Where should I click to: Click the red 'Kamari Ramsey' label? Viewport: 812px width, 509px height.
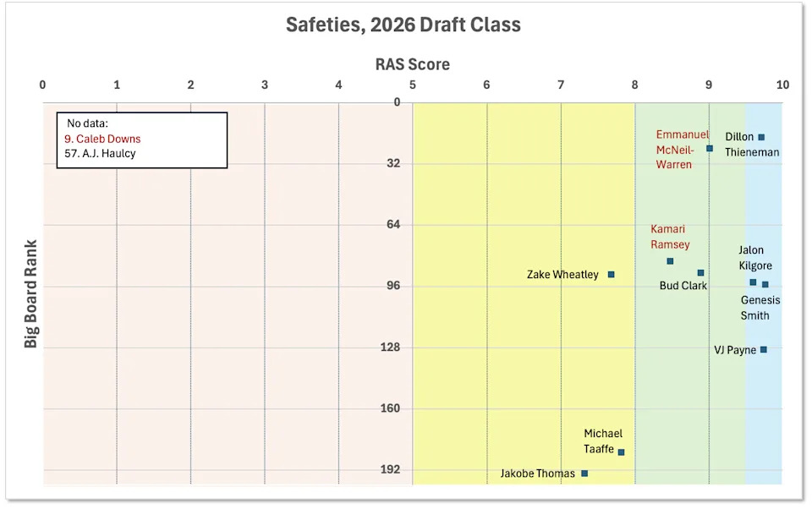(x=670, y=237)
